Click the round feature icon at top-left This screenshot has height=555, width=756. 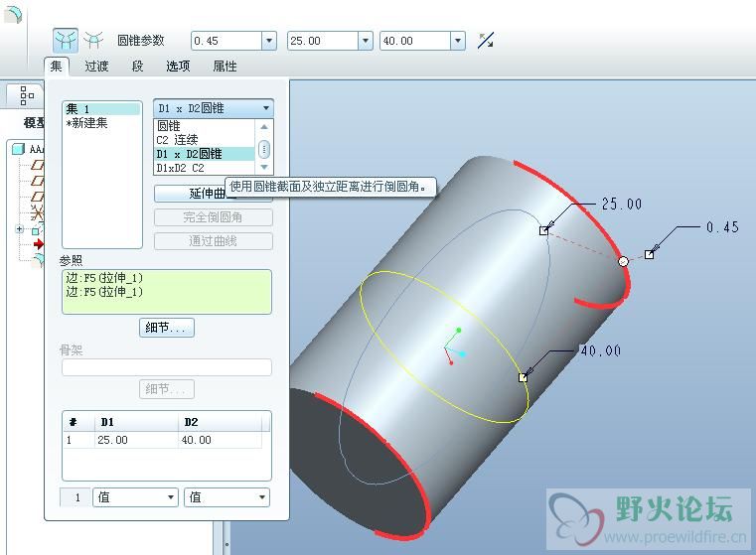click(13, 14)
